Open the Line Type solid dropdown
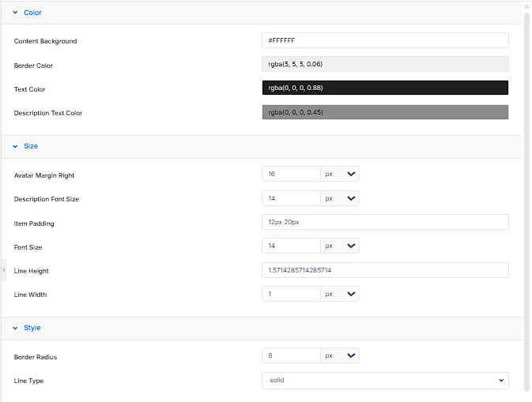 [385, 381]
